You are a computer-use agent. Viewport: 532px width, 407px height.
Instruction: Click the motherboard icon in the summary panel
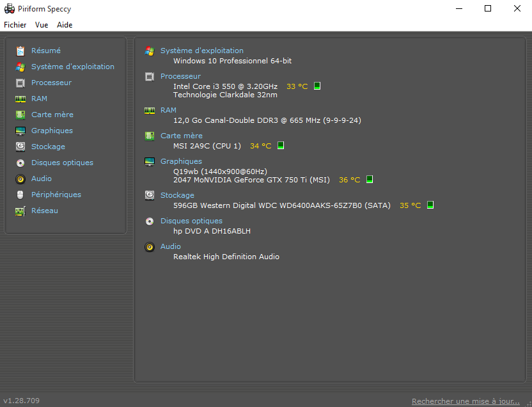pos(150,136)
